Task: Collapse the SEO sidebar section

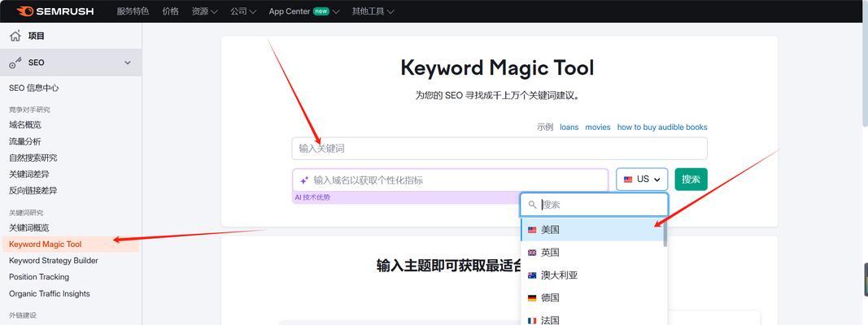Action: pos(128,63)
